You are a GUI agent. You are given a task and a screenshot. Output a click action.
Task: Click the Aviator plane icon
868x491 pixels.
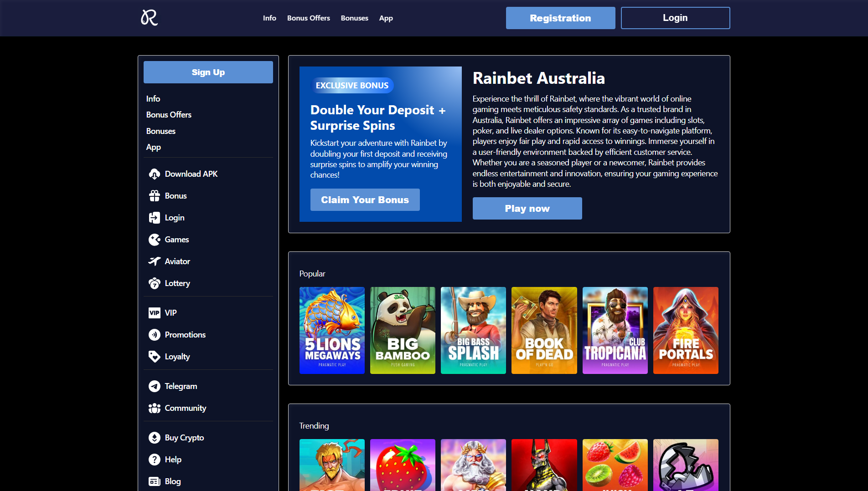click(x=155, y=261)
